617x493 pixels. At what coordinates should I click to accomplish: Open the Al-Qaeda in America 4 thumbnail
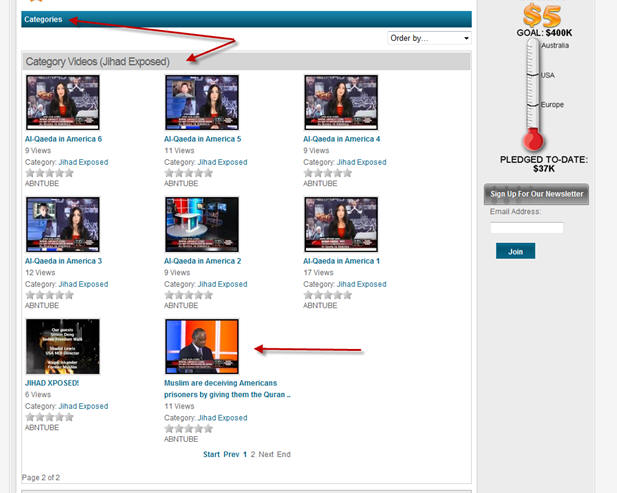pyautogui.click(x=341, y=103)
